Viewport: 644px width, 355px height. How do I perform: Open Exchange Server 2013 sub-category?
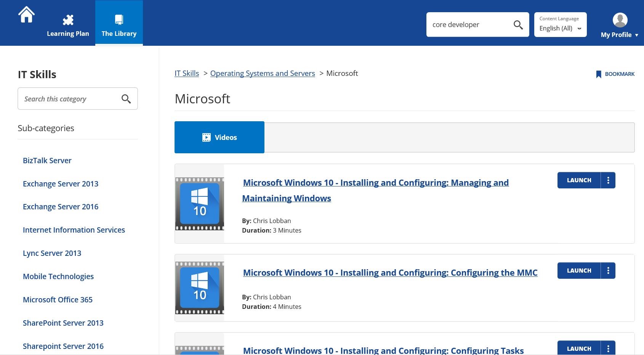point(61,184)
